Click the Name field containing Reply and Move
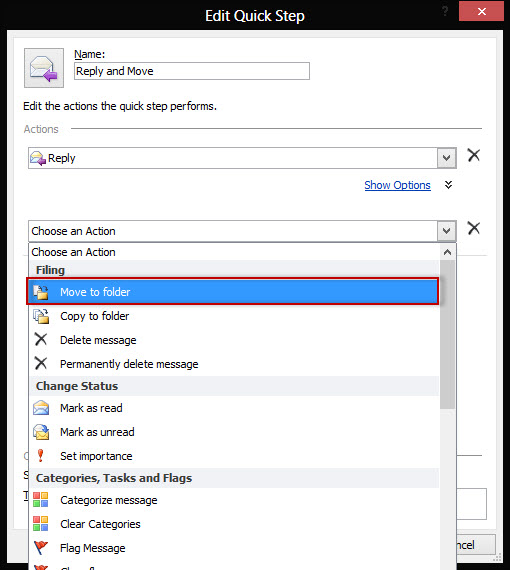This screenshot has width=510, height=570. 192,71
